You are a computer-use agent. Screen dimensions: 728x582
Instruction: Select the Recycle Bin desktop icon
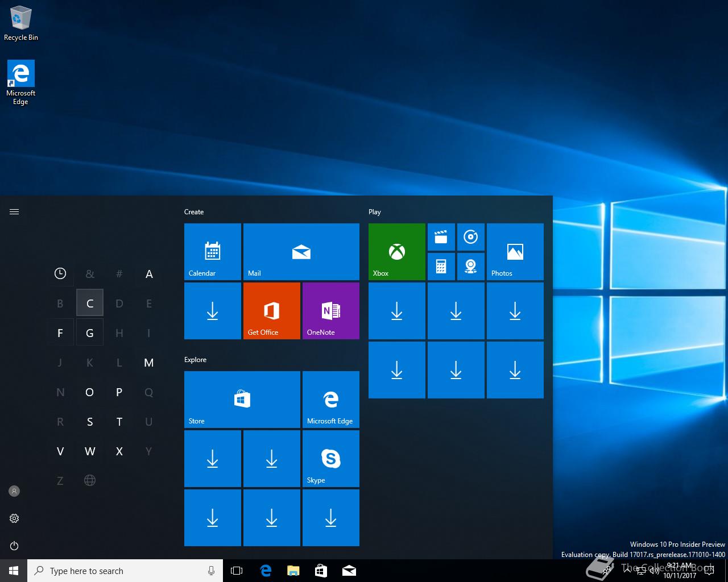(x=21, y=23)
